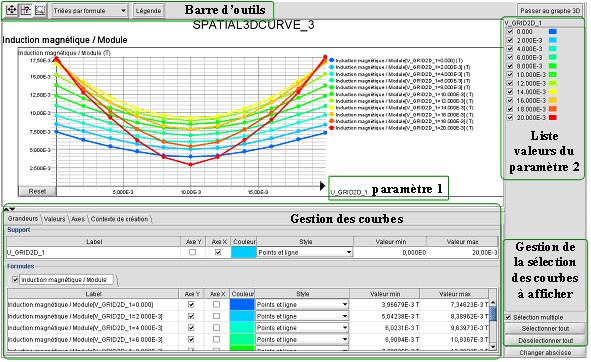Screen dimensions: 591x362
Task: Open Style dropdown for U_GRID2D_1 support row
Action: pyautogui.click(x=305, y=252)
